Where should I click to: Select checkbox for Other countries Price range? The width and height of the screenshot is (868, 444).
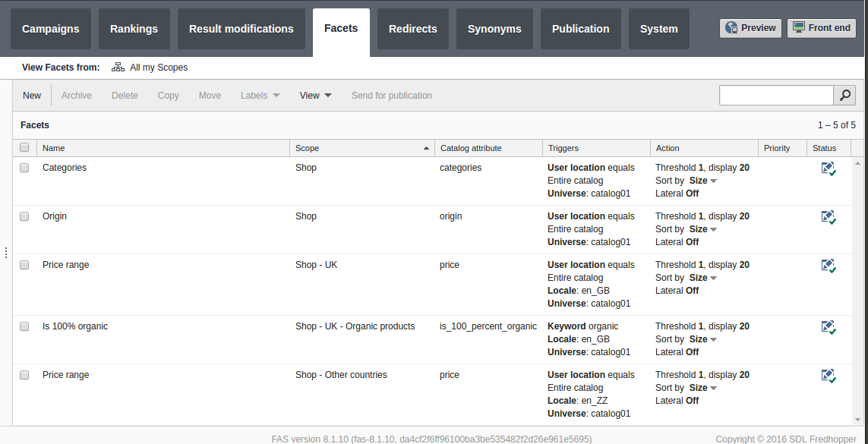(x=24, y=375)
